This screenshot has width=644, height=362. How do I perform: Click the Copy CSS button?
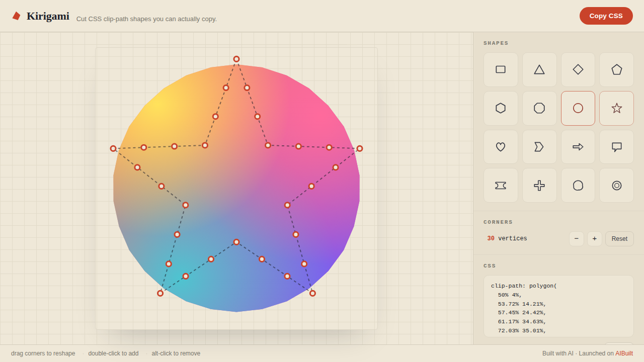click(606, 16)
